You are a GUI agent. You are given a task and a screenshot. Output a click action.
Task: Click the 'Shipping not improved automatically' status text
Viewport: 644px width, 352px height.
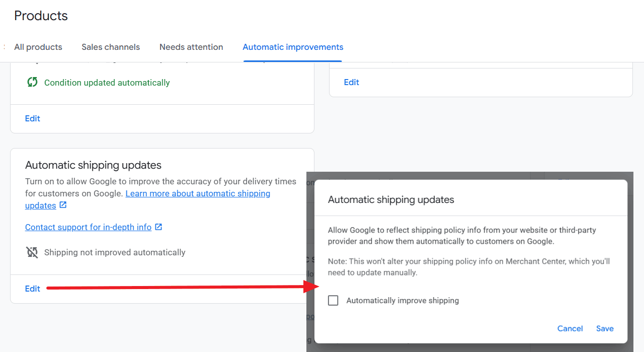click(x=115, y=252)
